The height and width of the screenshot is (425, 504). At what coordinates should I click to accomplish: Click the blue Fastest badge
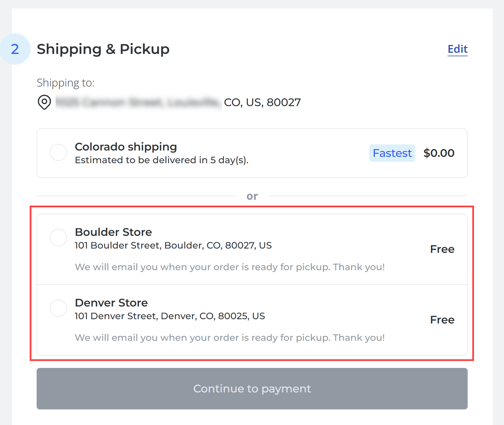point(392,153)
